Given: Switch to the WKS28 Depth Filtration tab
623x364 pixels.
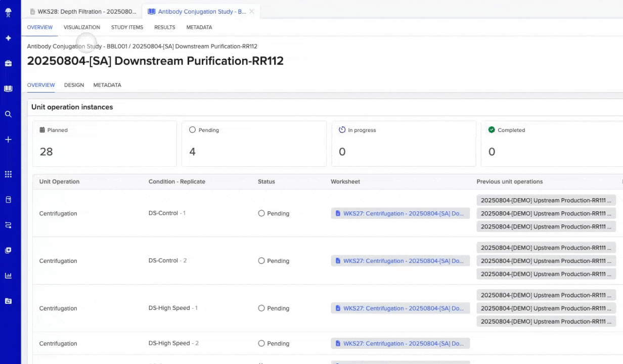Looking at the screenshot, I should (x=82, y=12).
